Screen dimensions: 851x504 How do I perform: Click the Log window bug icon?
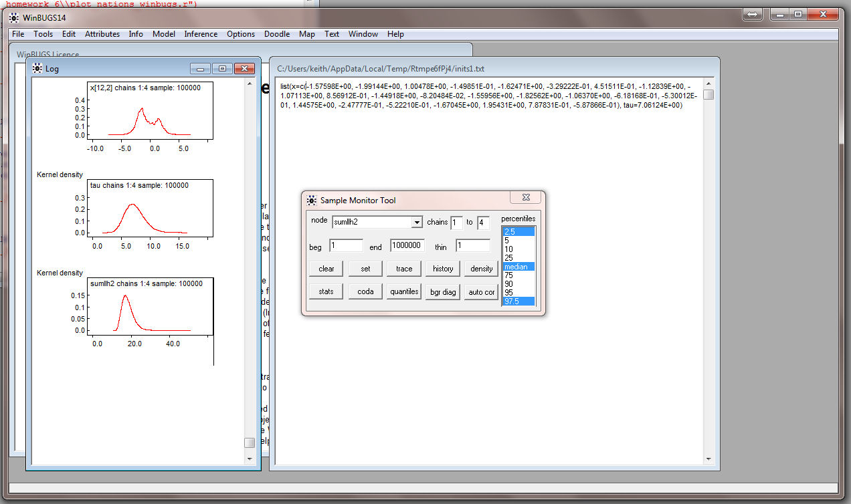pyautogui.click(x=37, y=68)
